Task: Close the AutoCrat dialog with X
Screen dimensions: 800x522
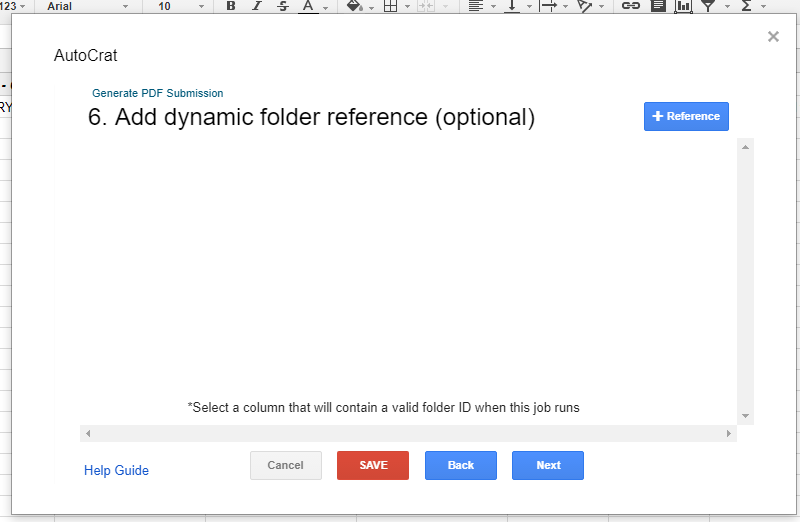Action: click(x=773, y=37)
